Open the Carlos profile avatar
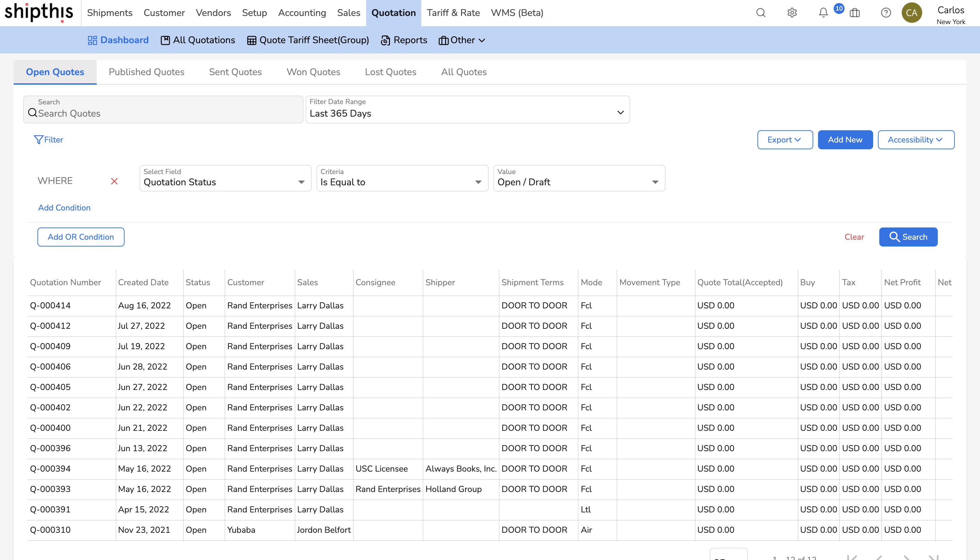The image size is (980, 560). [x=912, y=13]
